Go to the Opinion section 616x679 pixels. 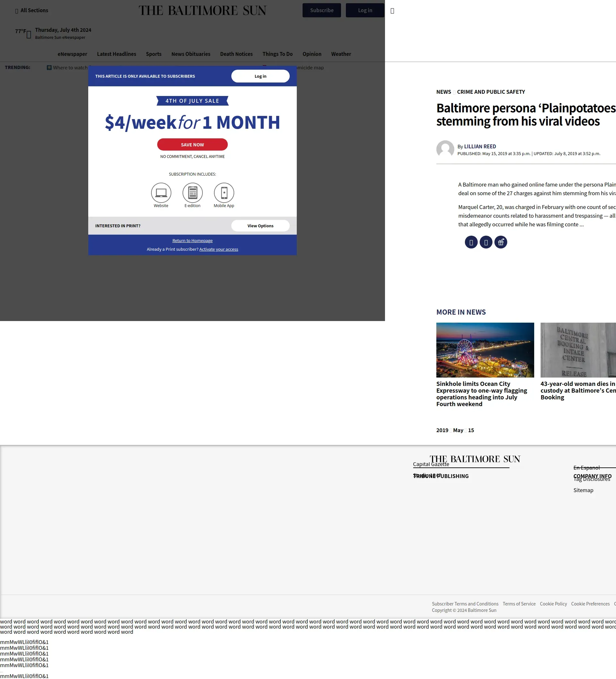tap(312, 54)
